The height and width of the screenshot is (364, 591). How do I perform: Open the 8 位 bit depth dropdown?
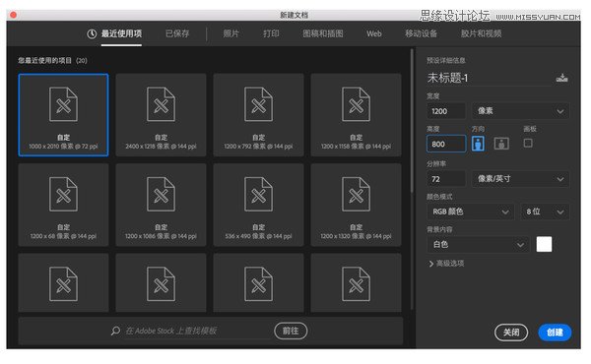pyautogui.click(x=545, y=212)
